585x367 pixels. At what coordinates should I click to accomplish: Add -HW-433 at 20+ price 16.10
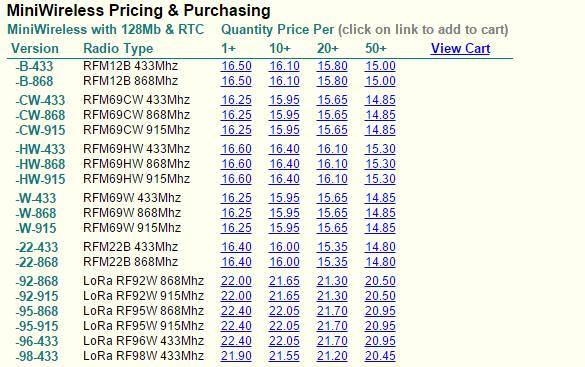coord(332,149)
